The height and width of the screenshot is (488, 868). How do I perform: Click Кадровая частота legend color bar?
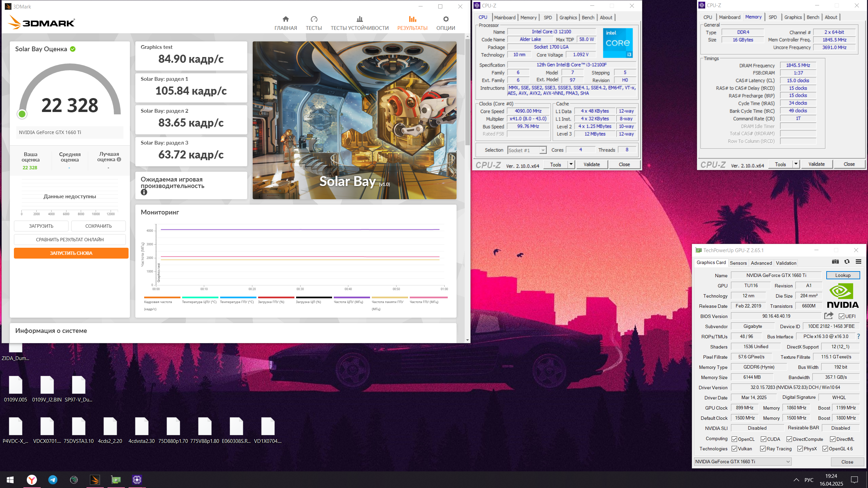tap(162, 297)
